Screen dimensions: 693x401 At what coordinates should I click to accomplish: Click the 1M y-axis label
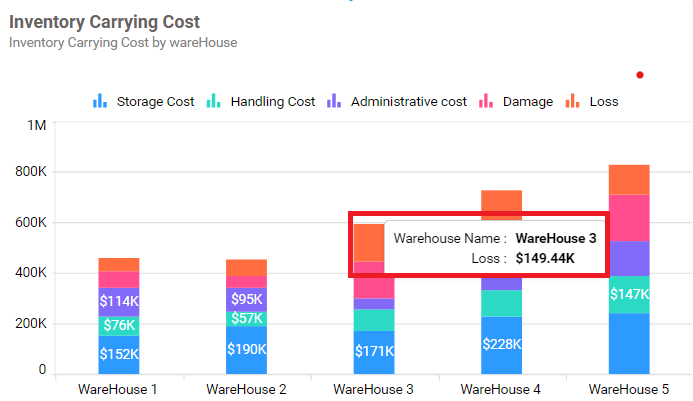tap(37, 125)
